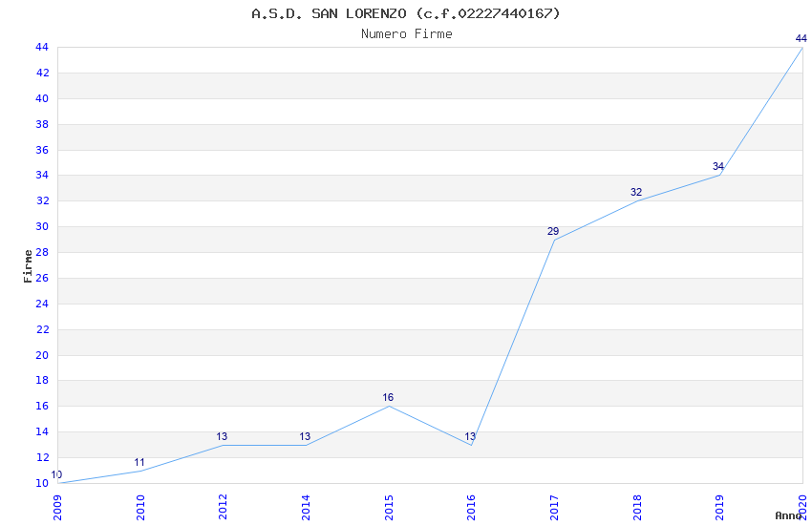Click y-axis tick value 44
Screen dimensions: 812x525
pos(42,47)
